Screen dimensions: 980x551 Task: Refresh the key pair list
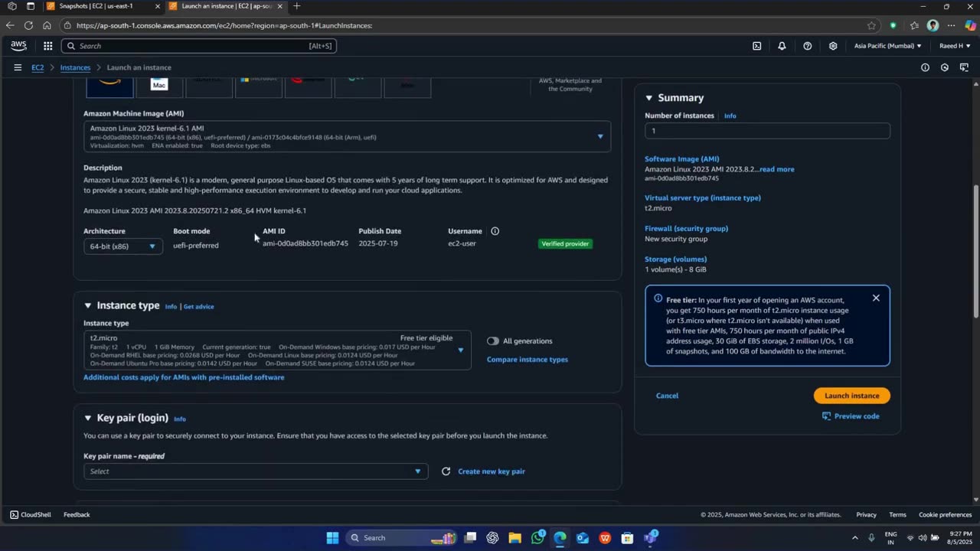(446, 471)
